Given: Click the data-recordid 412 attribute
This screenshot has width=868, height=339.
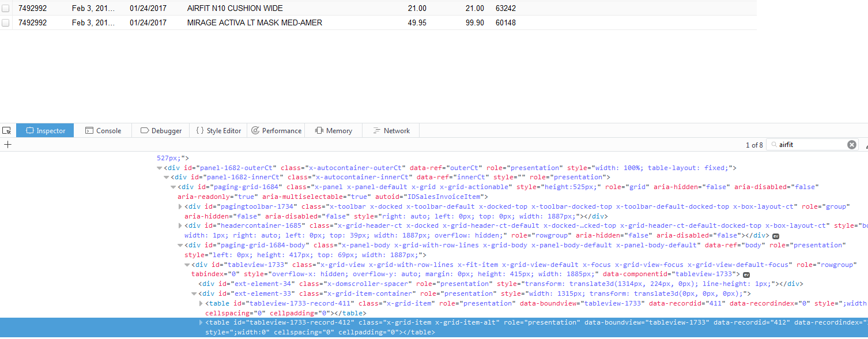Looking at the screenshot, I should pyautogui.click(x=746, y=322).
